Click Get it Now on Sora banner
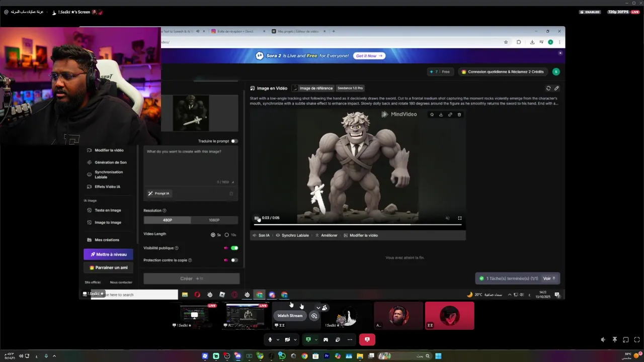 (369, 56)
